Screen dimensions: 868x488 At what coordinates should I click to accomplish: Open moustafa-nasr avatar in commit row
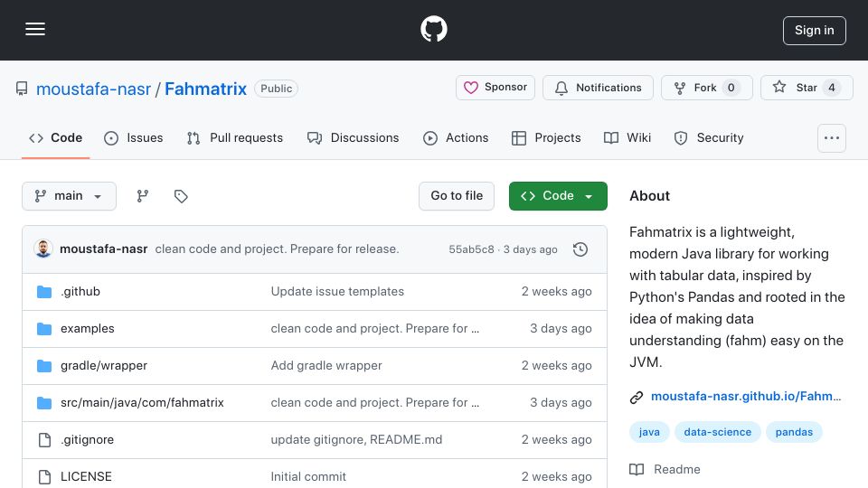coord(43,249)
